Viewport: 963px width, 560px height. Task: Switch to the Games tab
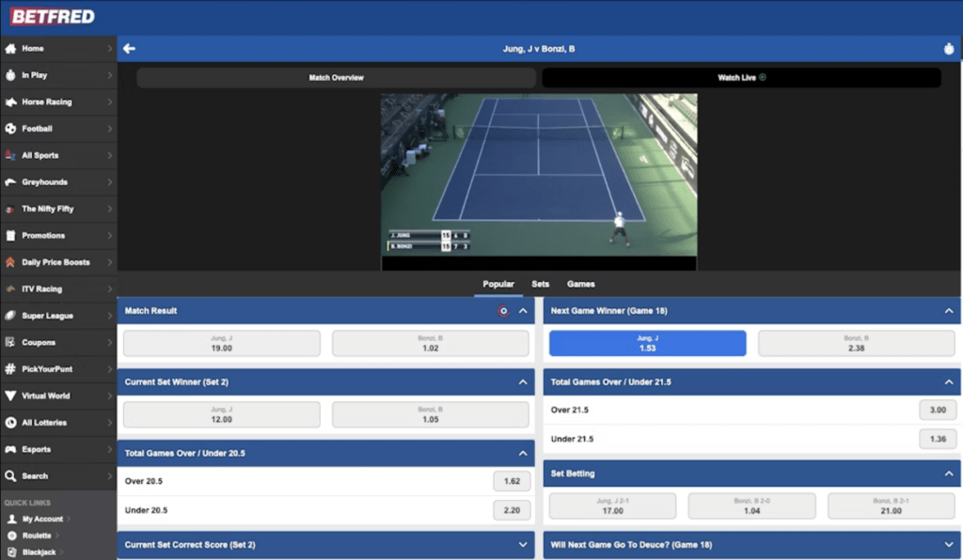581,284
